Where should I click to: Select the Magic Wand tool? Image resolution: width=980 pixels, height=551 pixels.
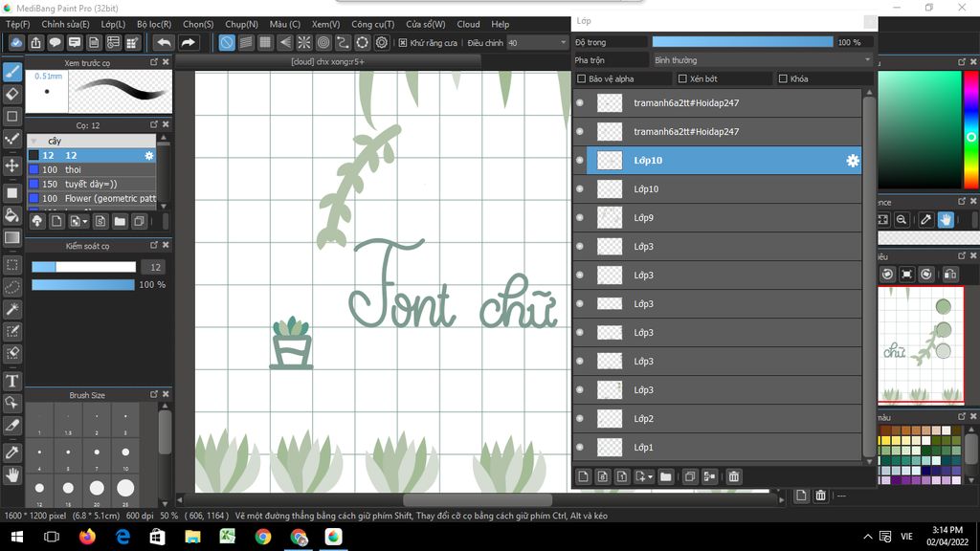coord(12,309)
